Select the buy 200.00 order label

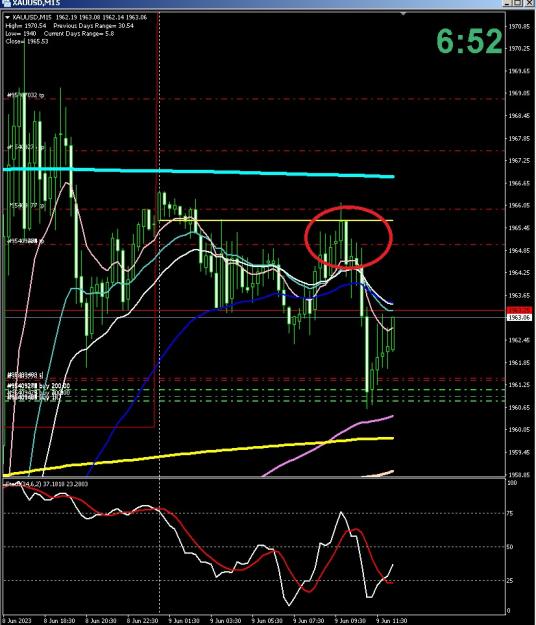tap(39, 386)
